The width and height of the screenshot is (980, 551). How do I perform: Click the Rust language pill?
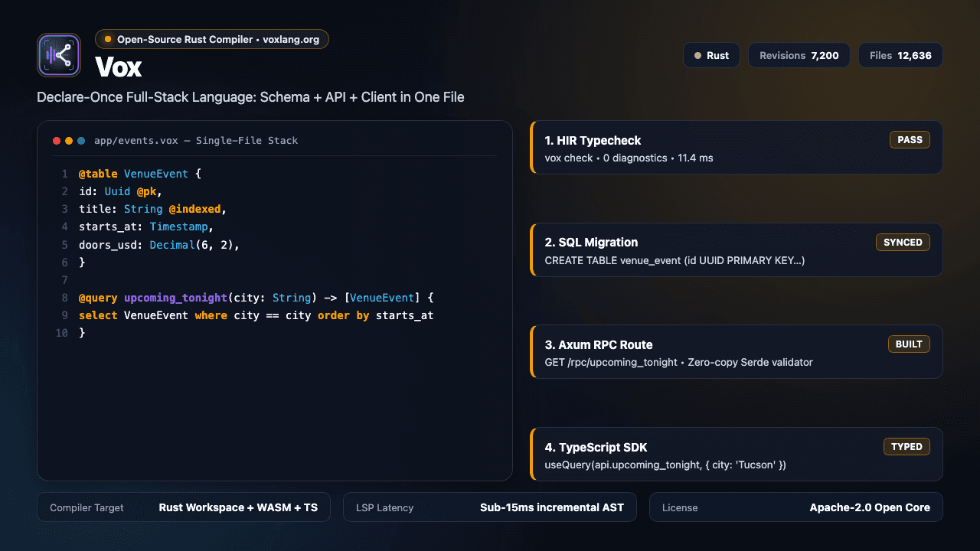[x=711, y=55]
